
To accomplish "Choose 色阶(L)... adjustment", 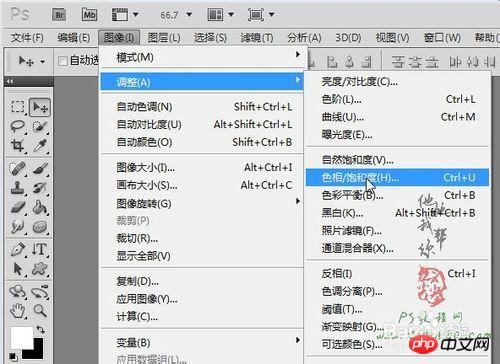I will point(397,99).
